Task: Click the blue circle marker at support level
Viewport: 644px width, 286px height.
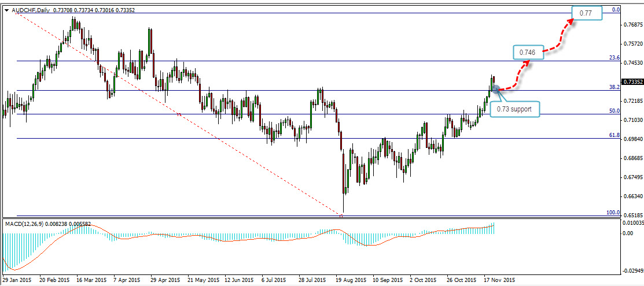Action: point(496,89)
